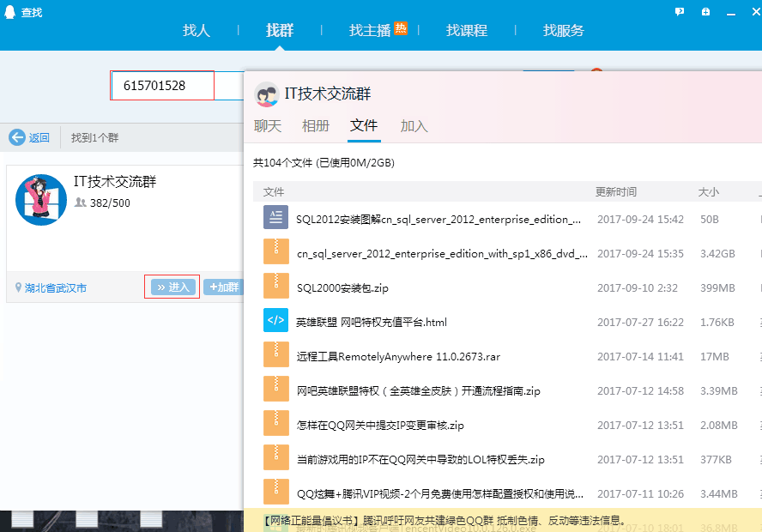The height and width of the screenshot is (532, 762).
Task: Click the 进入 button
Action: point(173,287)
